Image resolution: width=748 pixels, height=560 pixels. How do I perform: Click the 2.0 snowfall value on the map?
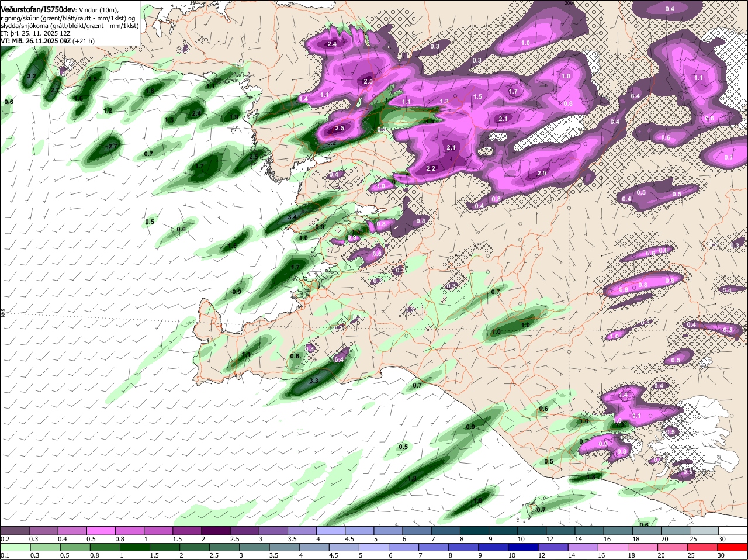[542, 173]
